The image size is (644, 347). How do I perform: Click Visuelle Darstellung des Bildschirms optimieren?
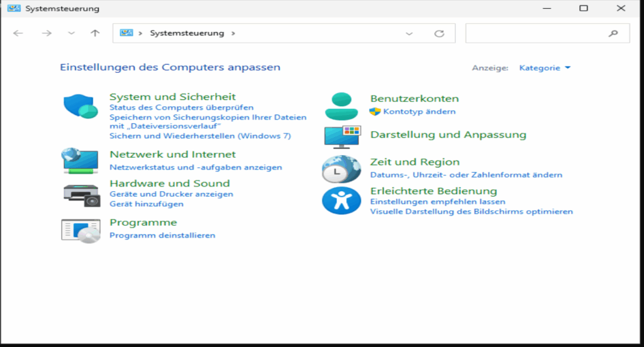(472, 211)
